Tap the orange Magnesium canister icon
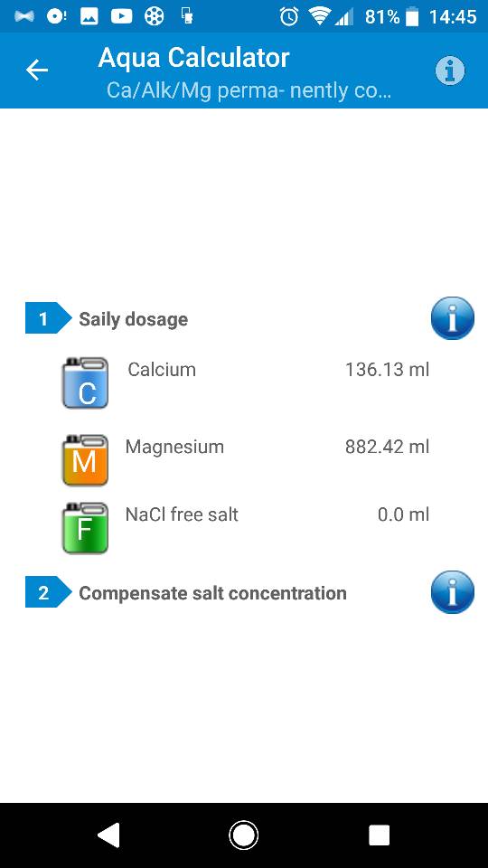 [85, 460]
